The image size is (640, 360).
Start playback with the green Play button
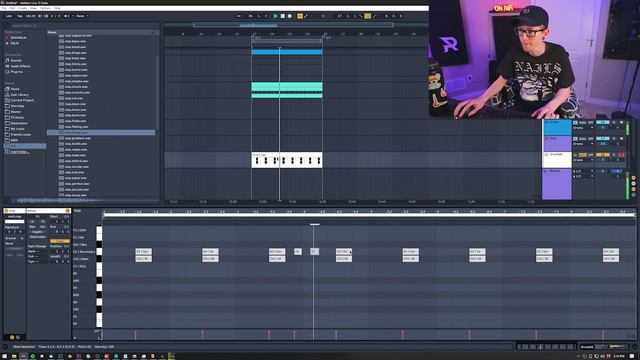pos(276,16)
